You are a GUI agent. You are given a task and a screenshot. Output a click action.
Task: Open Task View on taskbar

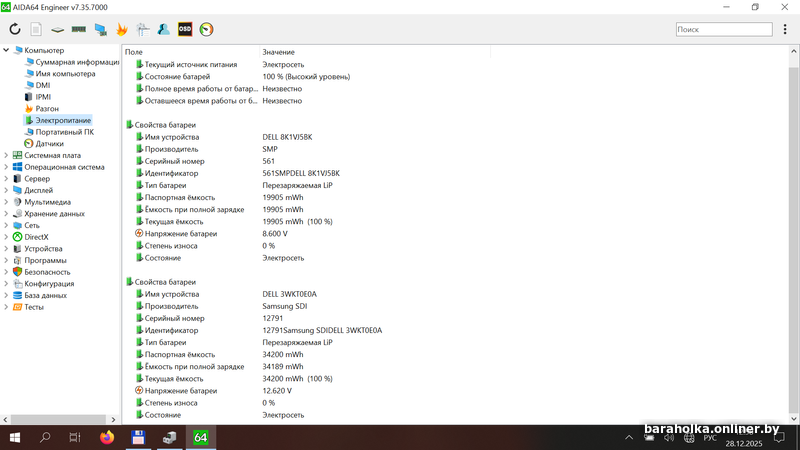point(75,438)
